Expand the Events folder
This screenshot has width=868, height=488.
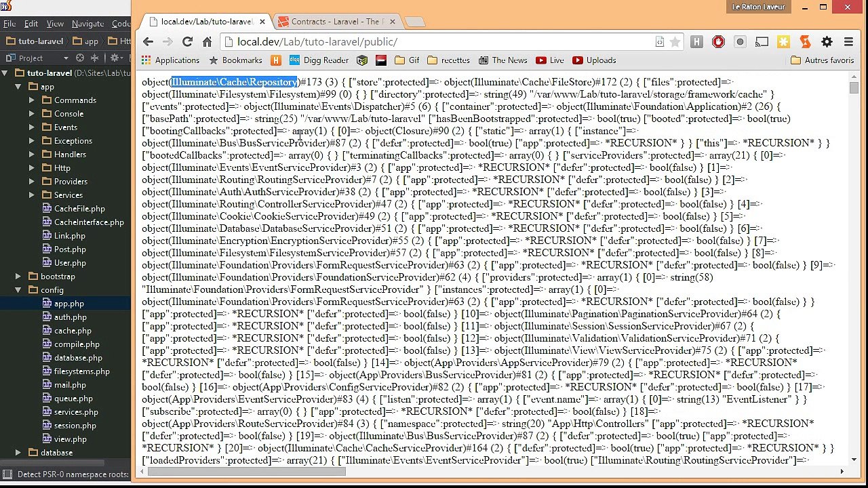click(31, 127)
